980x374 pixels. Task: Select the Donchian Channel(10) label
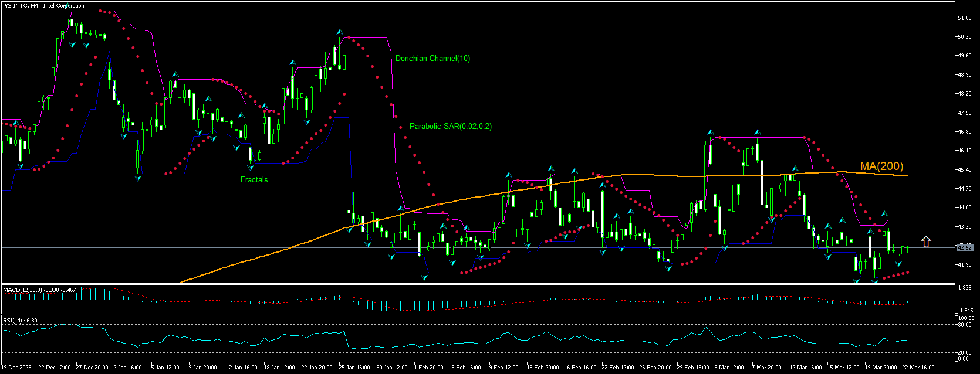click(x=432, y=59)
